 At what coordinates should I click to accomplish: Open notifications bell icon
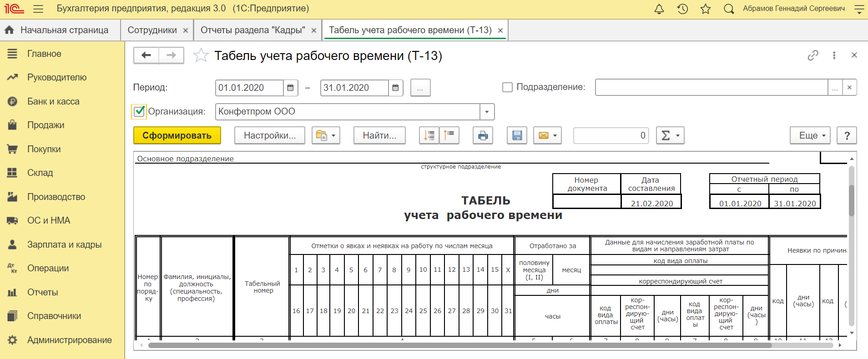[x=659, y=9]
